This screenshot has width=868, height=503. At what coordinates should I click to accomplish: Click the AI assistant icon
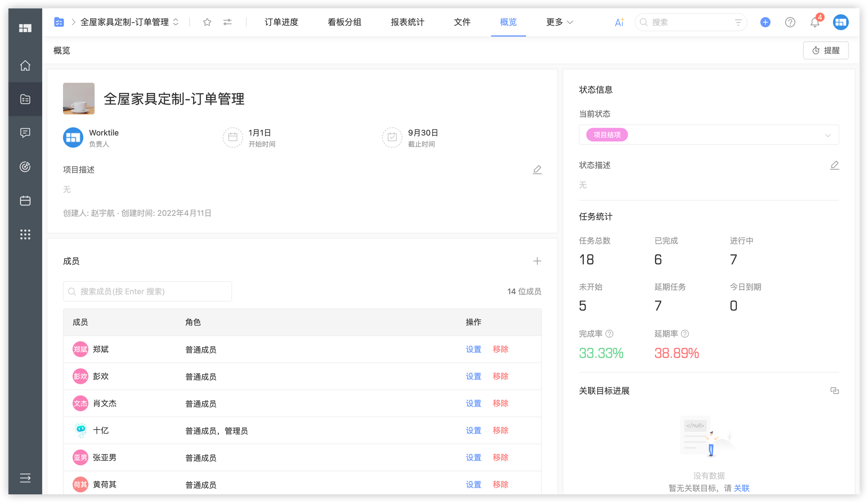point(619,22)
